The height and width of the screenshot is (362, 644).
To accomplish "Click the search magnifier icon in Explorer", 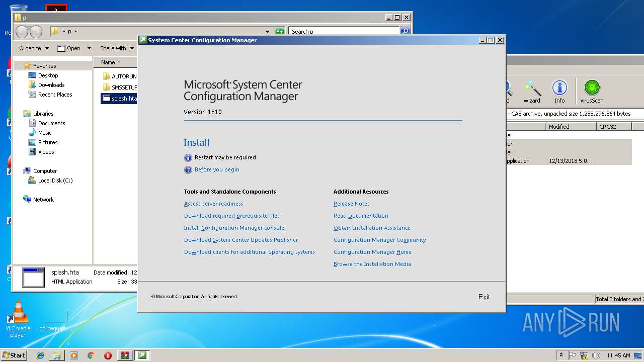I will pos(405,31).
